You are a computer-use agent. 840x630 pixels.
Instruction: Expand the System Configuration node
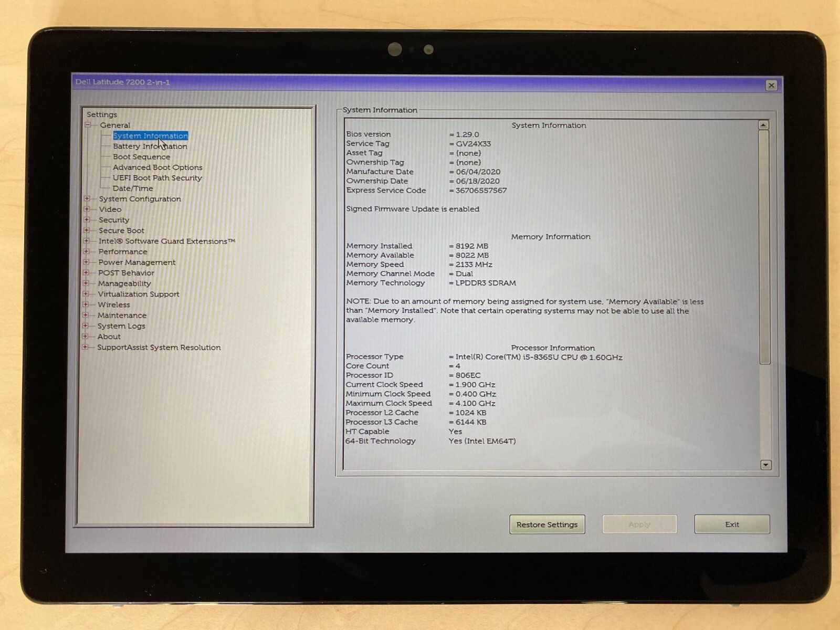87,198
